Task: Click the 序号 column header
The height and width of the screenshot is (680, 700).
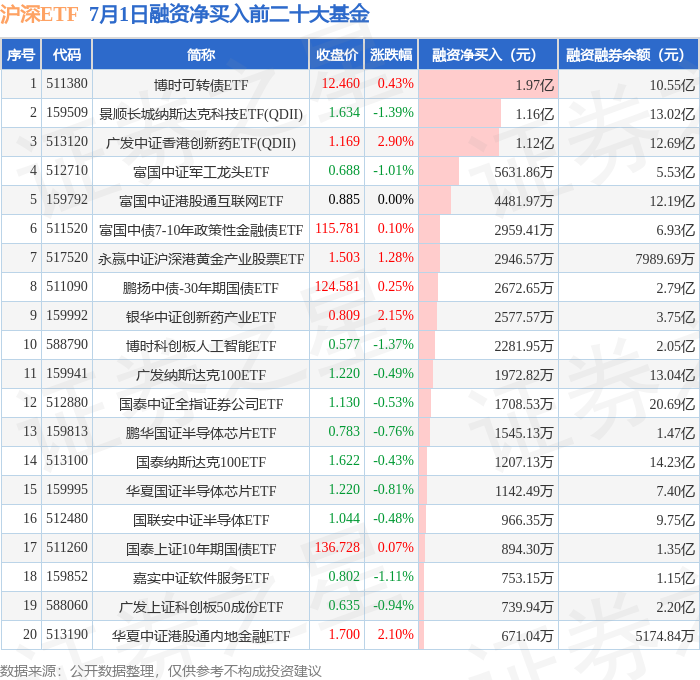Action: (x=21, y=54)
